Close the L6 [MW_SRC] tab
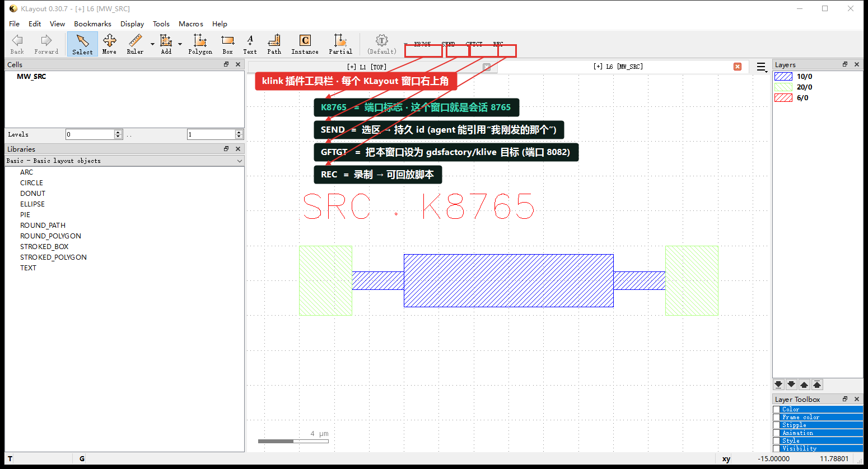 point(738,67)
